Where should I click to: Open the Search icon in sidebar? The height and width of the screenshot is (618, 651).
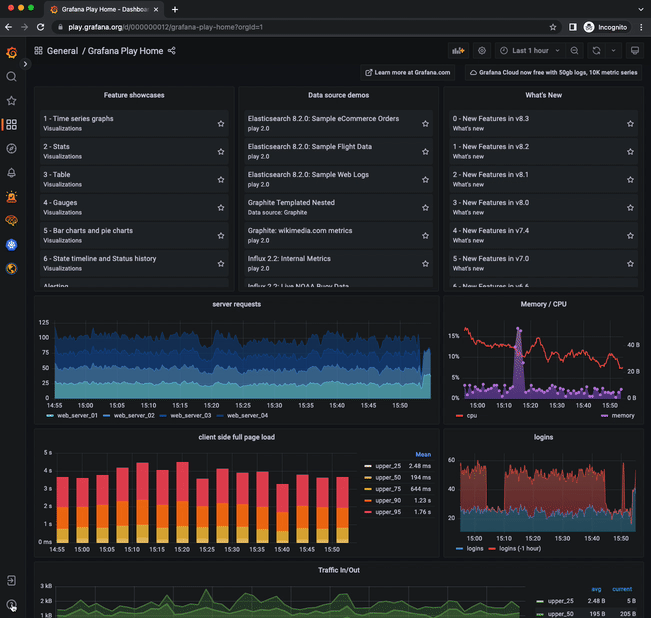coord(11,77)
